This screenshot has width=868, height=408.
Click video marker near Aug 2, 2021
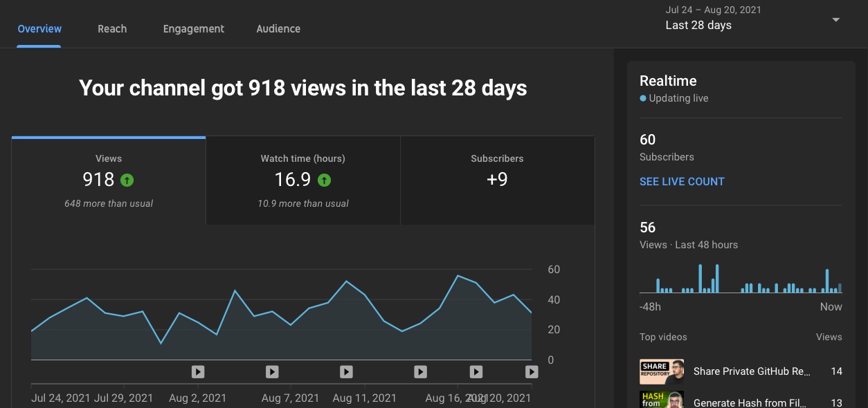tap(198, 372)
